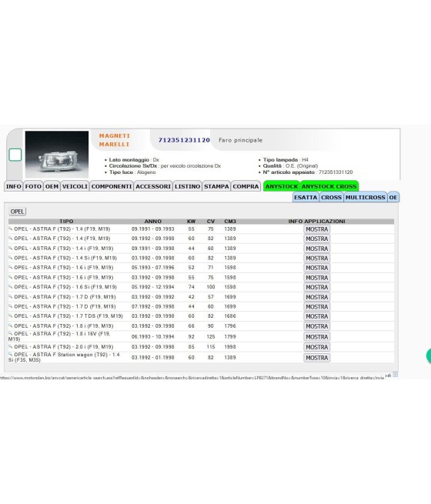Click MOSTRA for Astra 2.0 i row
431x504 pixels.
click(316, 347)
